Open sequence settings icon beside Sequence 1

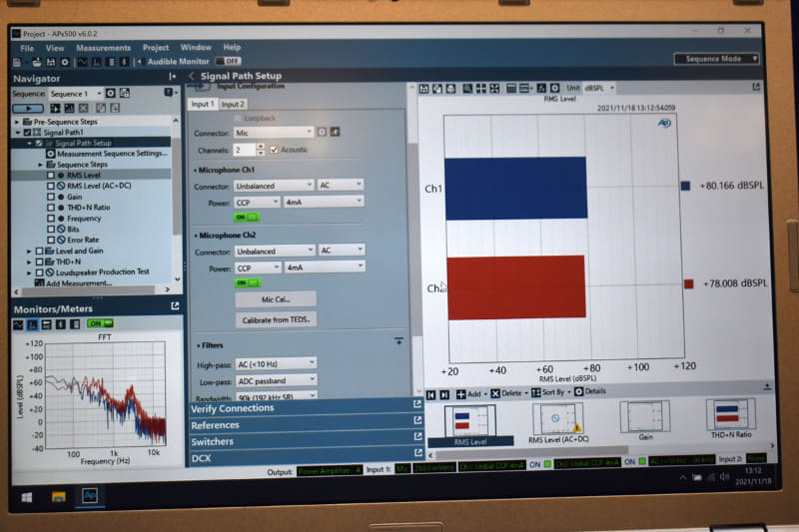(111, 93)
